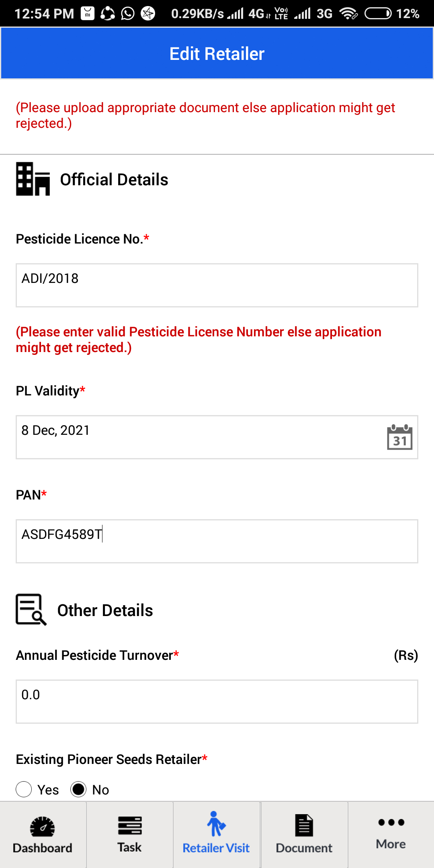The image size is (434, 868).
Task: Open the PL Validity date field
Action: (x=217, y=437)
